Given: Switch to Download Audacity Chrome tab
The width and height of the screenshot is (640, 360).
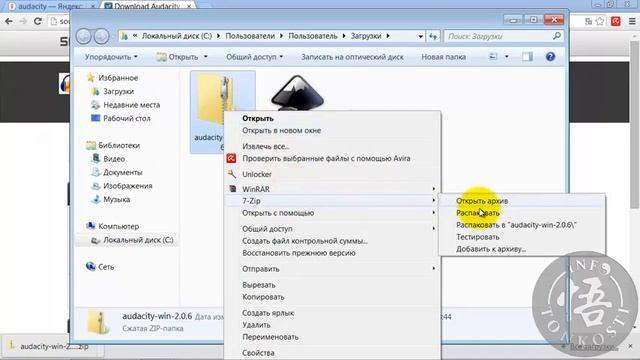Looking at the screenshot, I should coord(148,6).
